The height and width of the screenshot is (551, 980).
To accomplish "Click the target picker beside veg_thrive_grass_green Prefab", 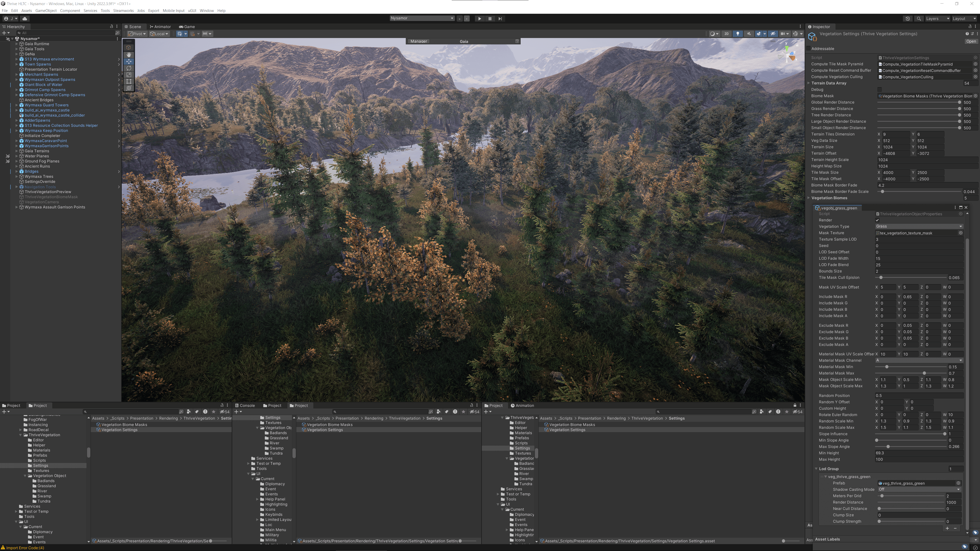I will click(958, 483).
